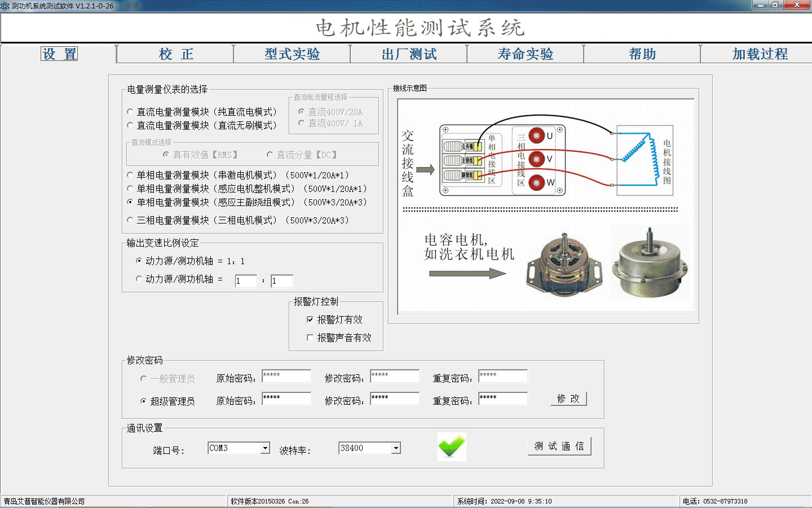This screenshot has width=812, height=508.
Task: Select the 感应电机整机模式 module option
Action: pos(129,189)
